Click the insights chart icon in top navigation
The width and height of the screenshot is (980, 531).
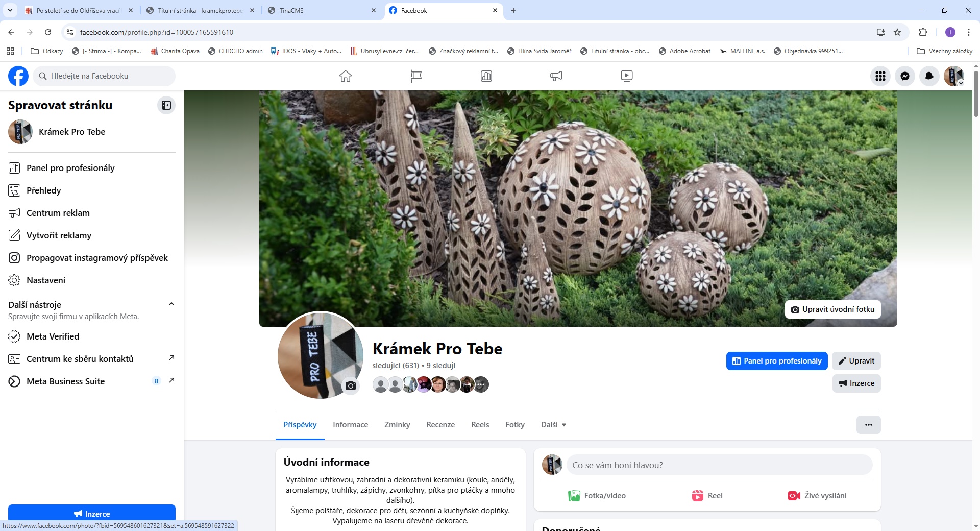pos(486,76)
